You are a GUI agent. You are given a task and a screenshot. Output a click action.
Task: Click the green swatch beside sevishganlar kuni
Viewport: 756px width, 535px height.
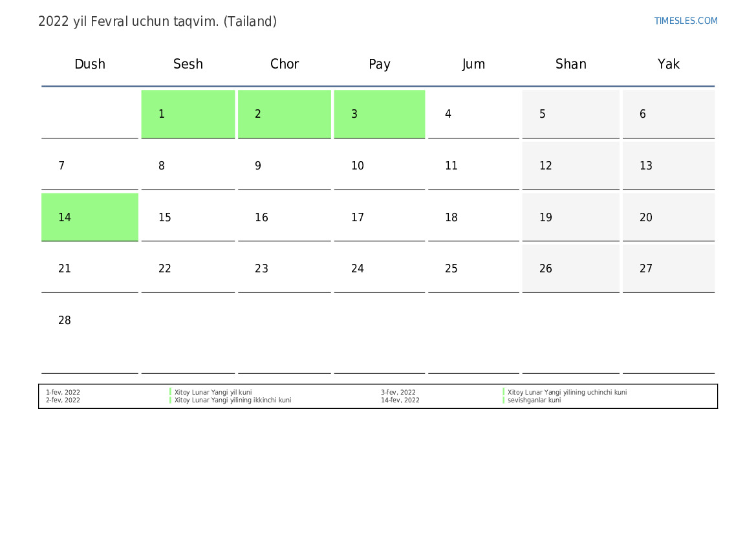point(504,400)
